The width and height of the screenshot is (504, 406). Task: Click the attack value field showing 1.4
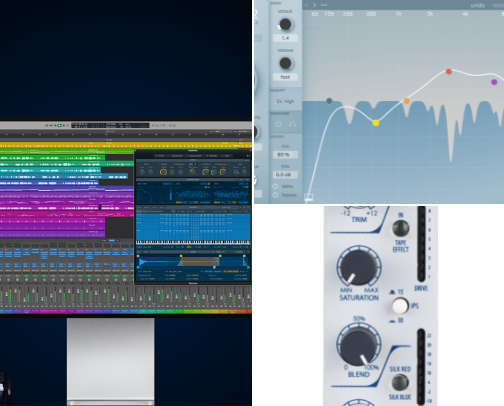[285, 38]
